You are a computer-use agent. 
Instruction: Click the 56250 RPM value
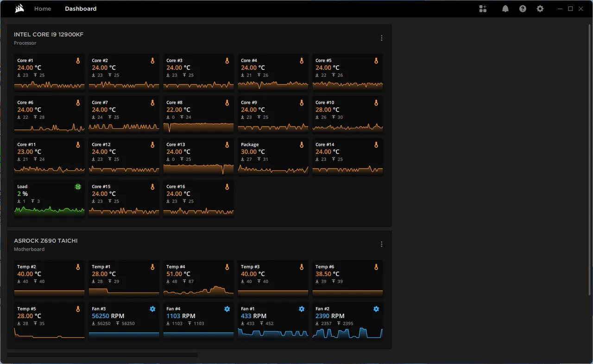(108, 316)
